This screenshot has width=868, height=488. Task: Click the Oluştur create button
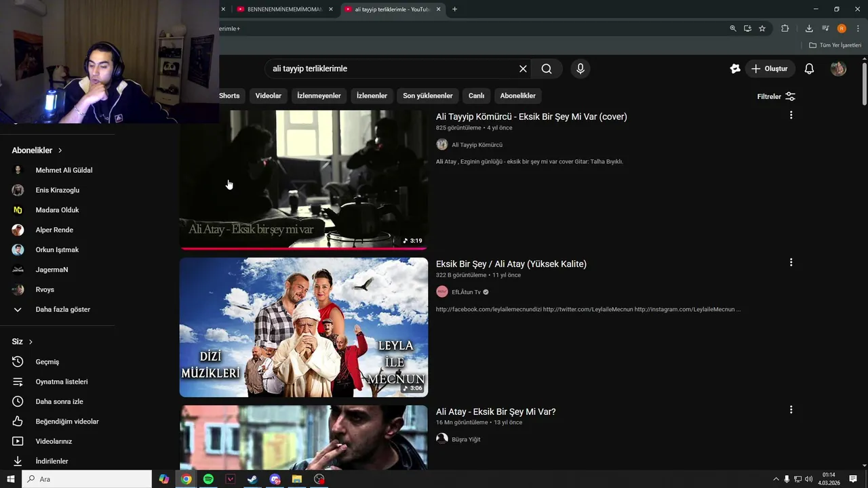point(770,68)
